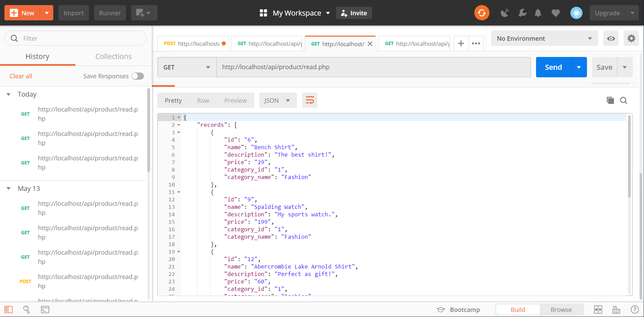Viewport: 644px width, 317px height.
Task: Click the Invite button
Action: [354, 13]
